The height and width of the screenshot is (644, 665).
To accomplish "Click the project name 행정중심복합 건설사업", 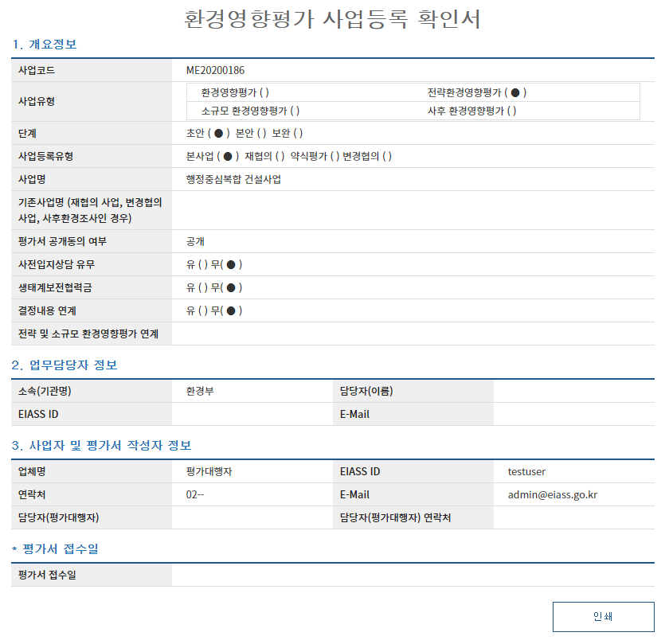I will click(233, 179).
